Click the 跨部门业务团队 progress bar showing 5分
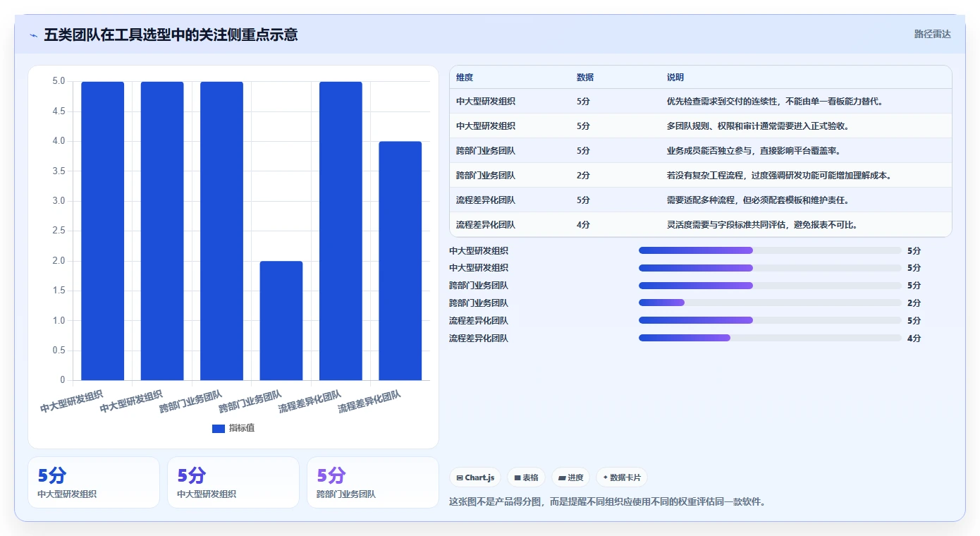The height and width of the screenshot is (536, 980). [770, 286]
